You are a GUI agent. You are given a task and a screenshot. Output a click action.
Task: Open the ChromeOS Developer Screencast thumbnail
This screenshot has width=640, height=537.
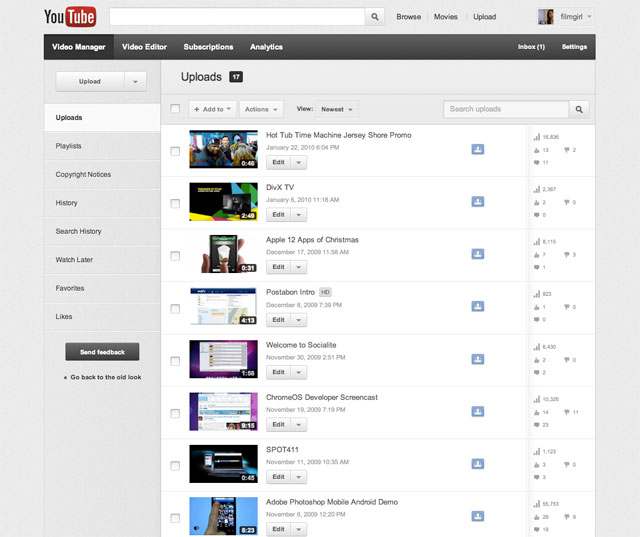pos(223,411)
